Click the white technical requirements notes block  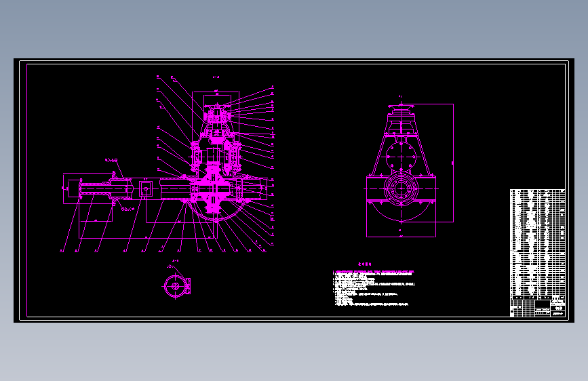click(374, 288)
